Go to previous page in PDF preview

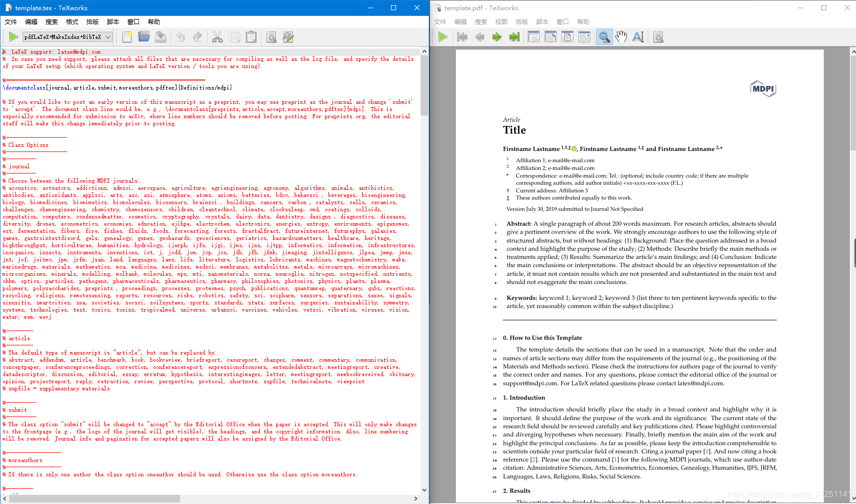[479, 37]
